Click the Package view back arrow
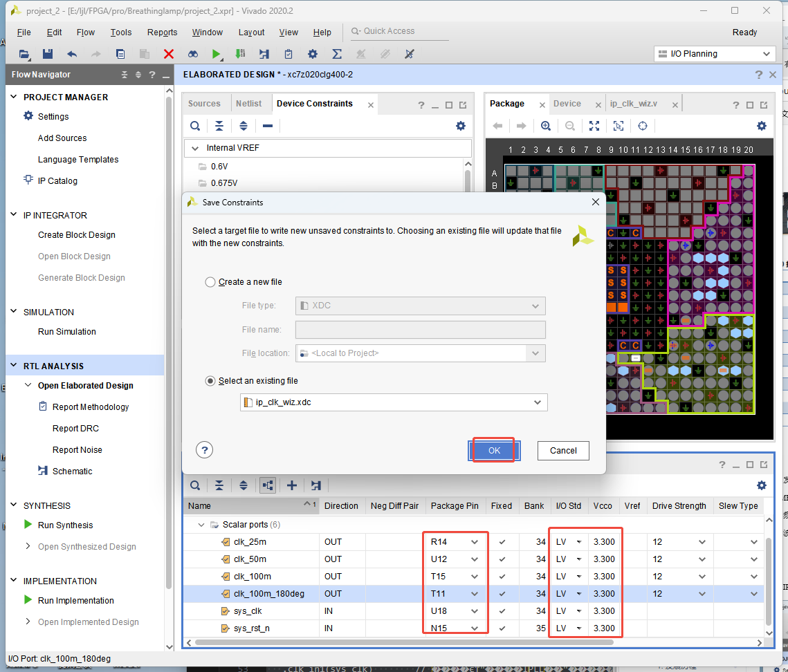Viewport: 788px width, 672px height. (497, 126)
